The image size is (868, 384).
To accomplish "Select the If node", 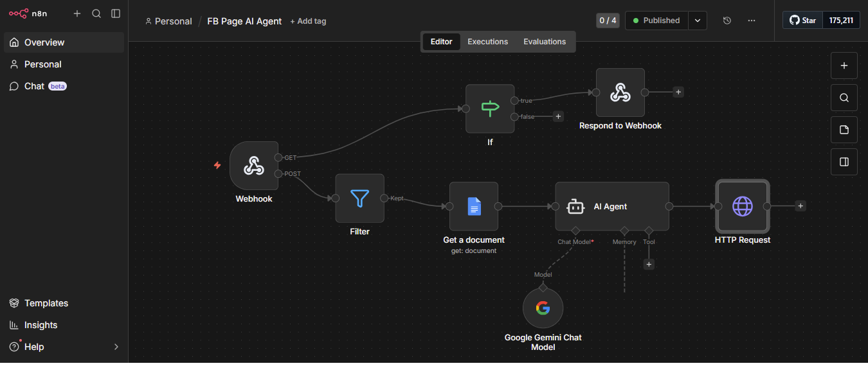I will point(490,109).
